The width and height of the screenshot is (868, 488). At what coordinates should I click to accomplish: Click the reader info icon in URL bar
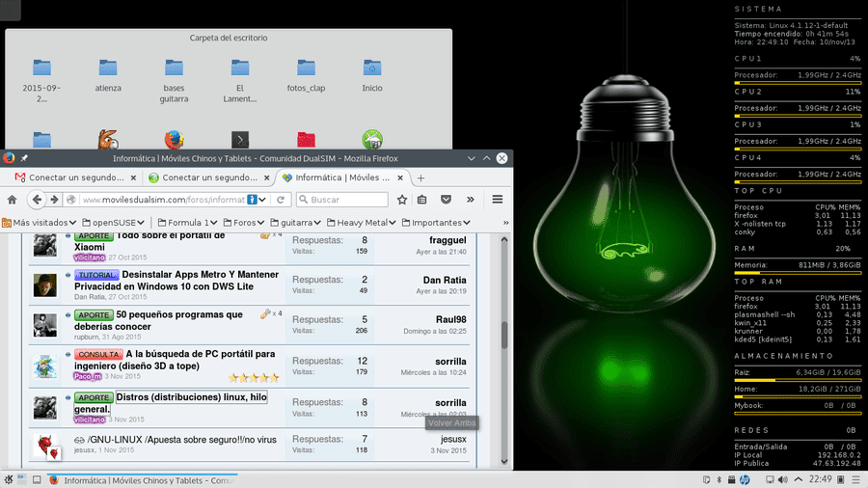252,200
